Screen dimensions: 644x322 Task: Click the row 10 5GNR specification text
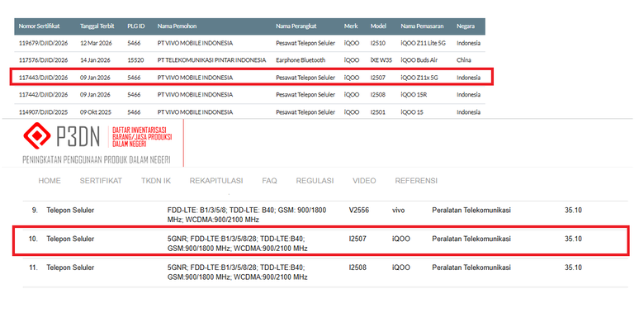tap(238, 244)
